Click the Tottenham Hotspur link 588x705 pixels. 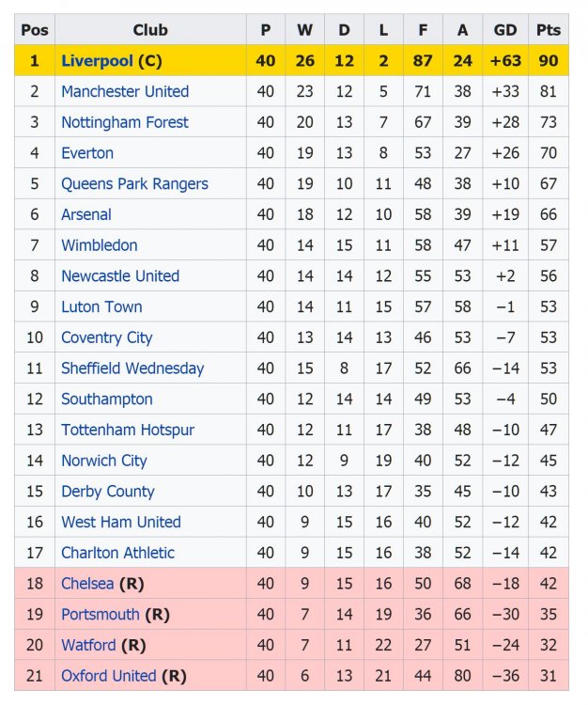128,431
